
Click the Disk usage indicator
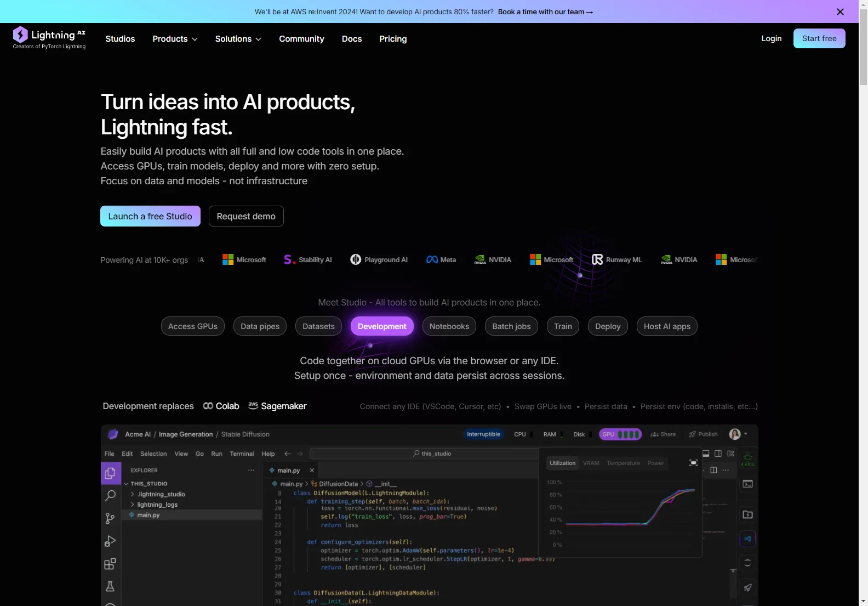(582, 434)
